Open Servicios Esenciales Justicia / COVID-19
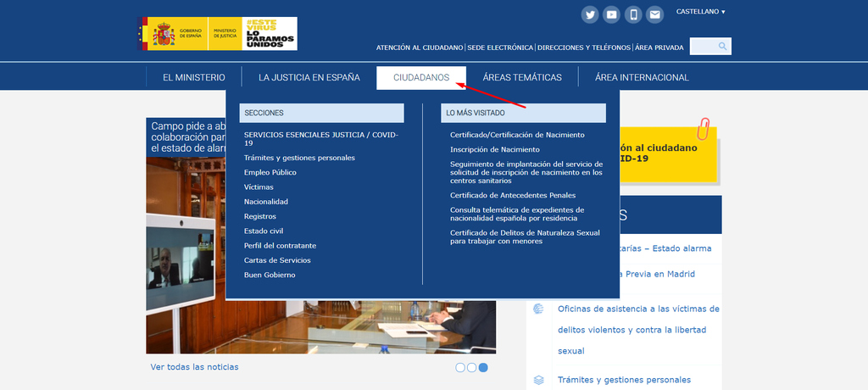The width and height of the screenshot is (868, 390). pyautogui.click(x=321, y=139)
